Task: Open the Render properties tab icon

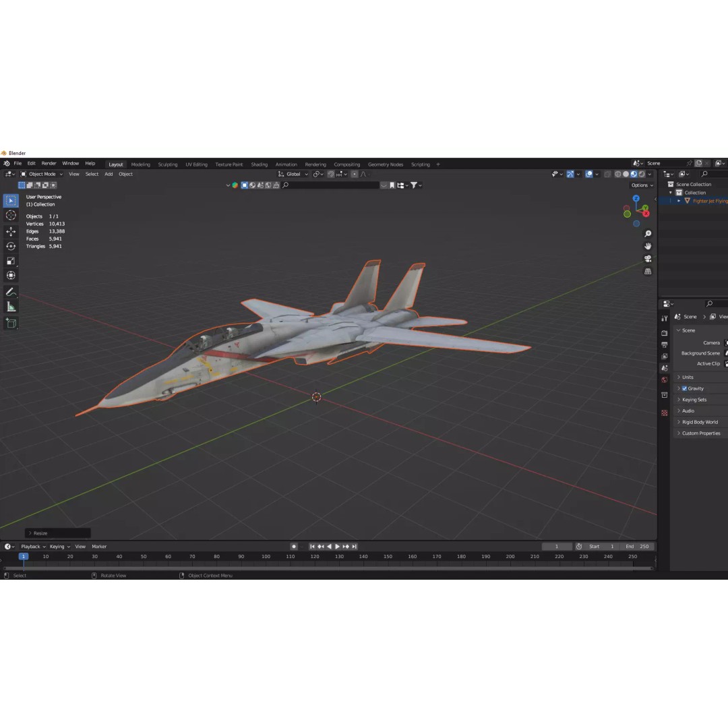Action: click(x=665, y=333)
